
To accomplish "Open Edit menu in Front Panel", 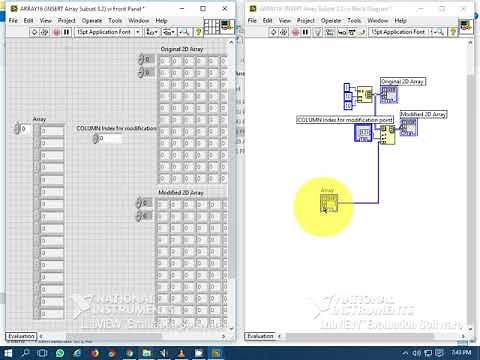I will [x=28, y=21].
